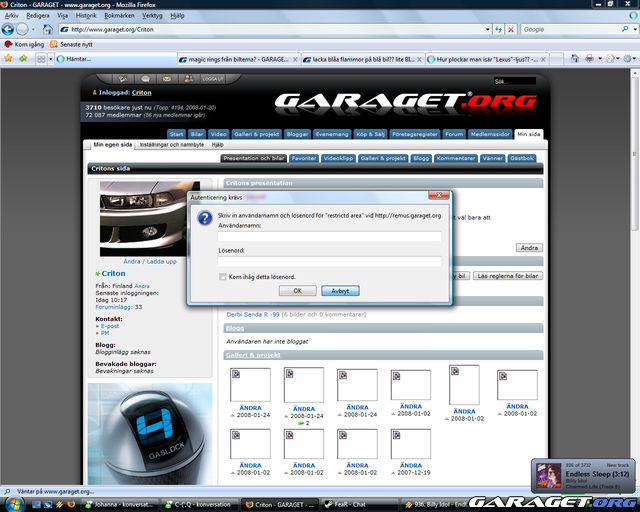Click the reload icon in the address bar
Viewport: 640px width, 512px height.
pyautogui.click(x=498, y=29)
